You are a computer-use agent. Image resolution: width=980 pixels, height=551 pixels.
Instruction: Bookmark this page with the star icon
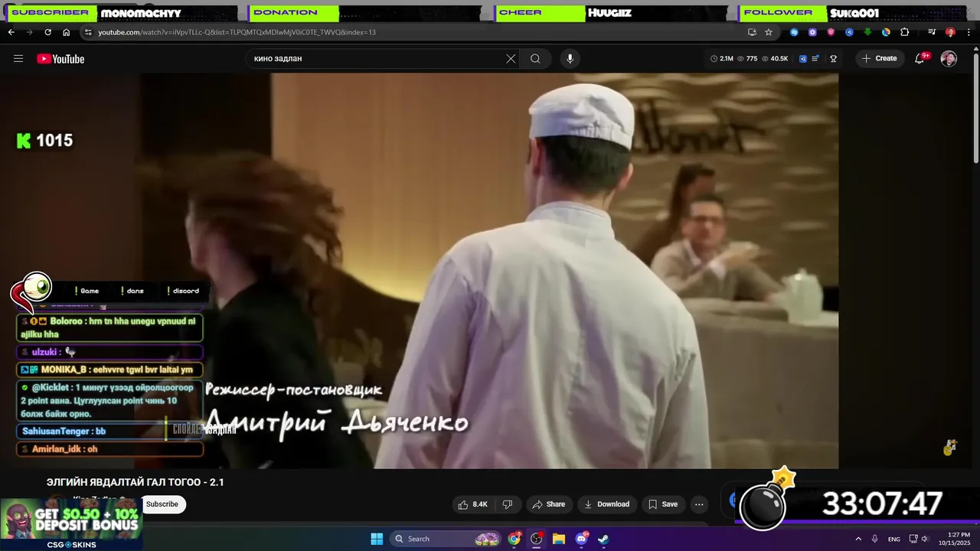769,32
